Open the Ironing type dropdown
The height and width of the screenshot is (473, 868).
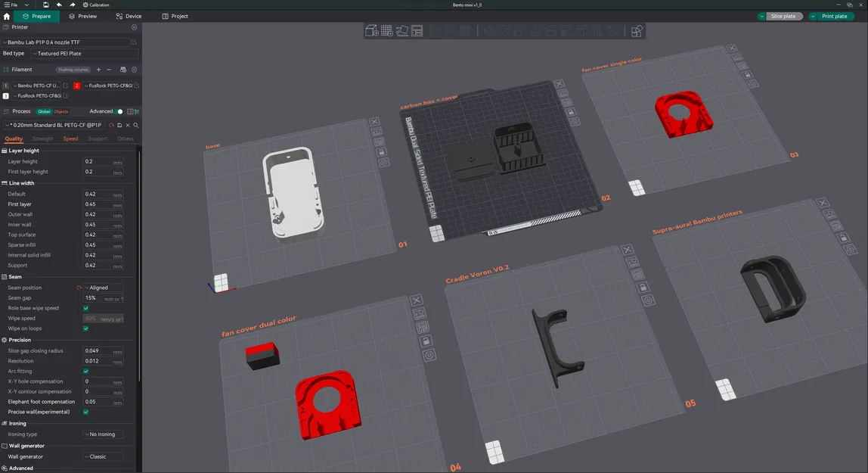tap(104, 434)
